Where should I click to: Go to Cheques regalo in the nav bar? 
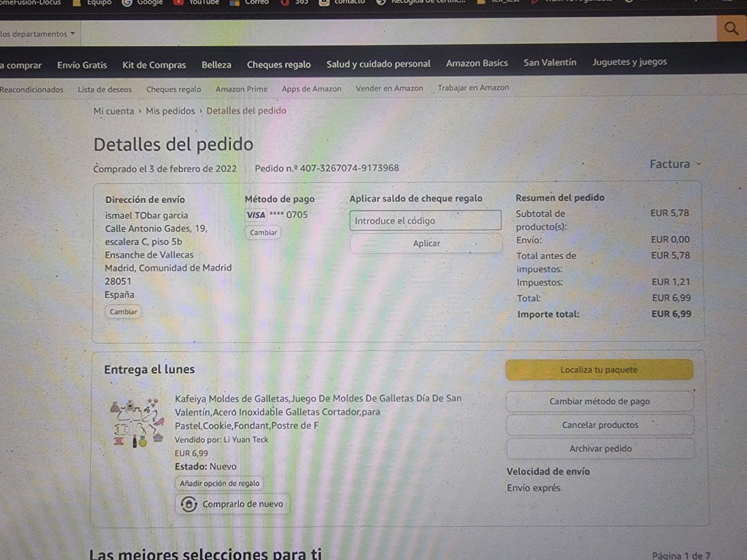278,64
